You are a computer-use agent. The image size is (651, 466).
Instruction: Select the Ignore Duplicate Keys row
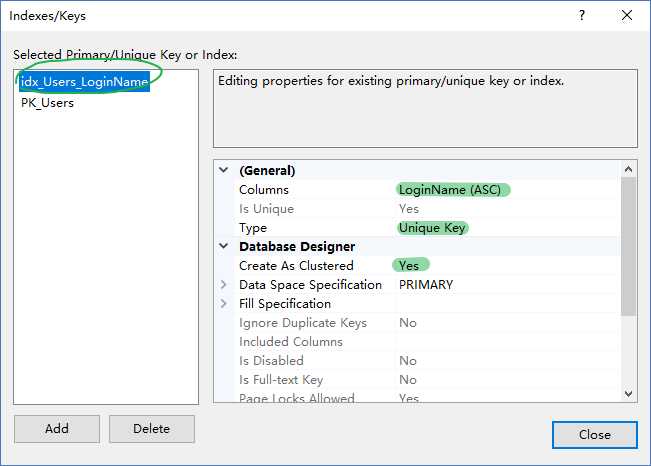click(x=426, y=323)
